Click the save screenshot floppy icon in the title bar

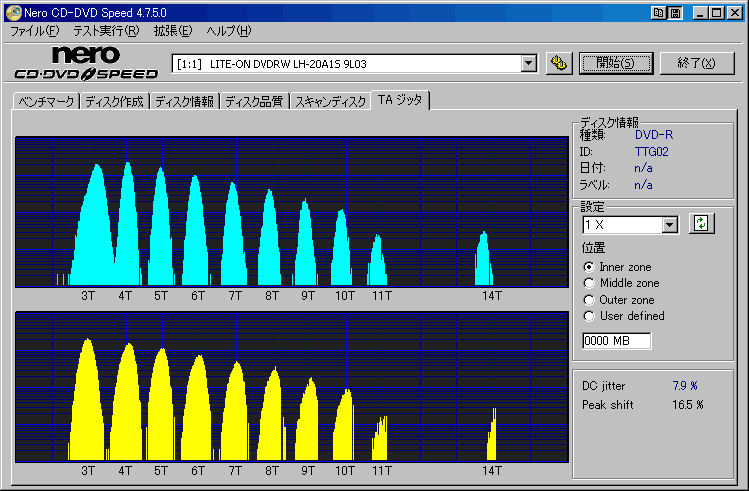(675, 13)
